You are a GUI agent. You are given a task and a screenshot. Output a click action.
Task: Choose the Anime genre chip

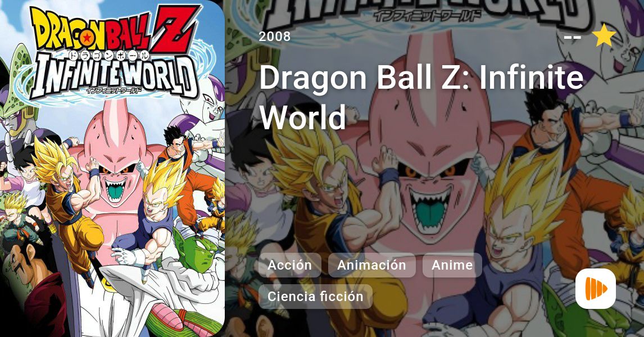452,265
